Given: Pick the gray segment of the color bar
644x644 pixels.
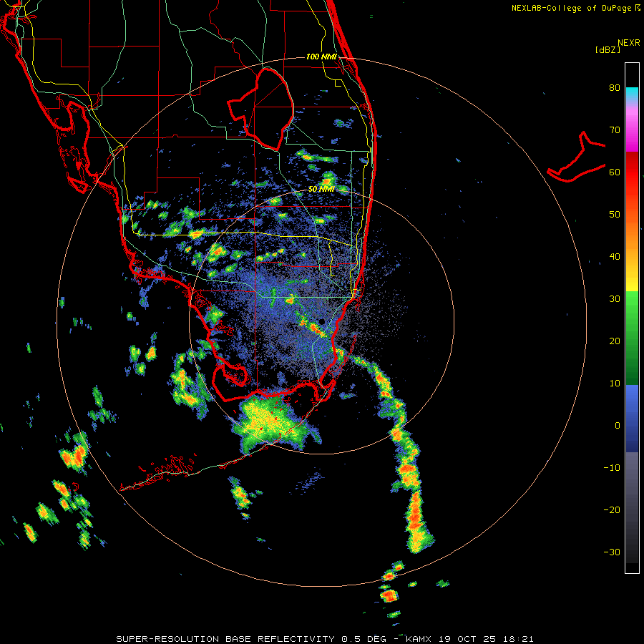Looking at the screenshot, I should [632, 484].
